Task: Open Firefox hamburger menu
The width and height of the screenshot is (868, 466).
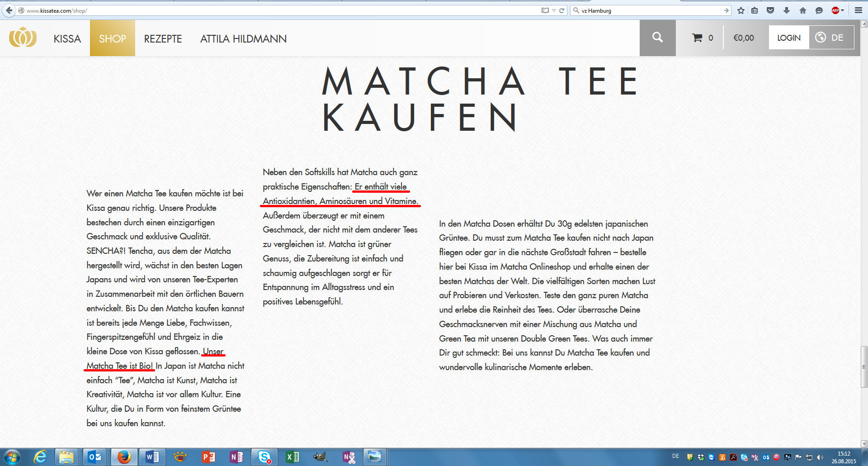Action: [x=858, y=10]
